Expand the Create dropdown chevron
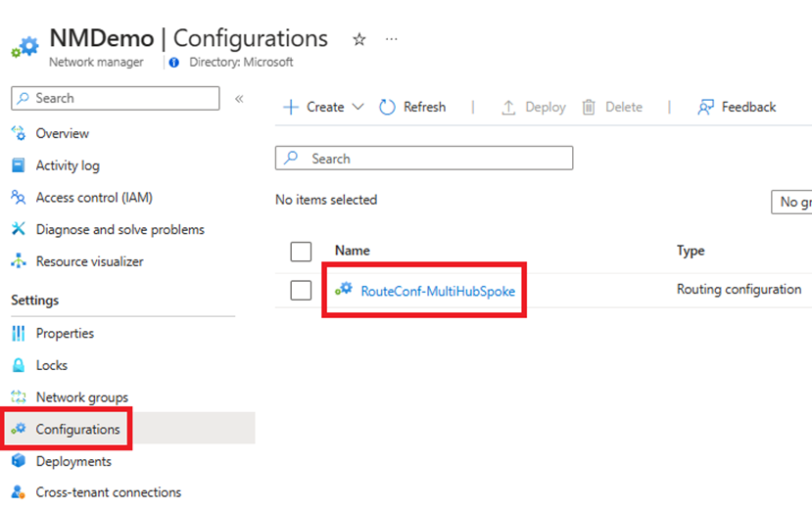Viewport: 812px width, 509px height. click(x=358, y=107)
